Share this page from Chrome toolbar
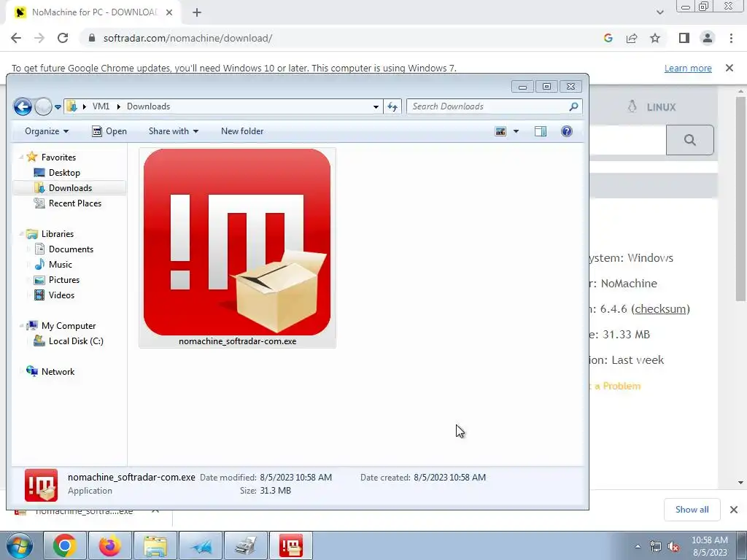 [632, 38]
